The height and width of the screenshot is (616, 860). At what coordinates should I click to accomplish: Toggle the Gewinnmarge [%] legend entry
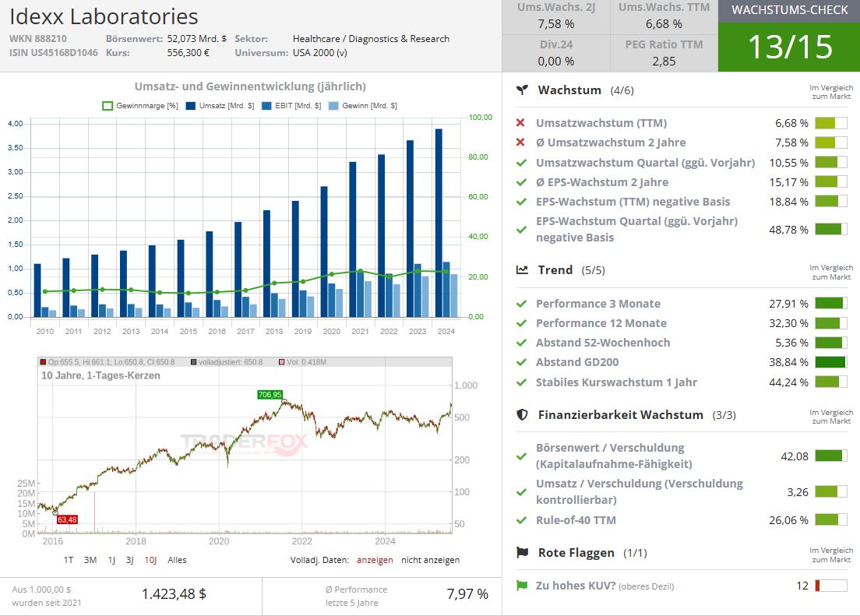[x=140, y=106]
